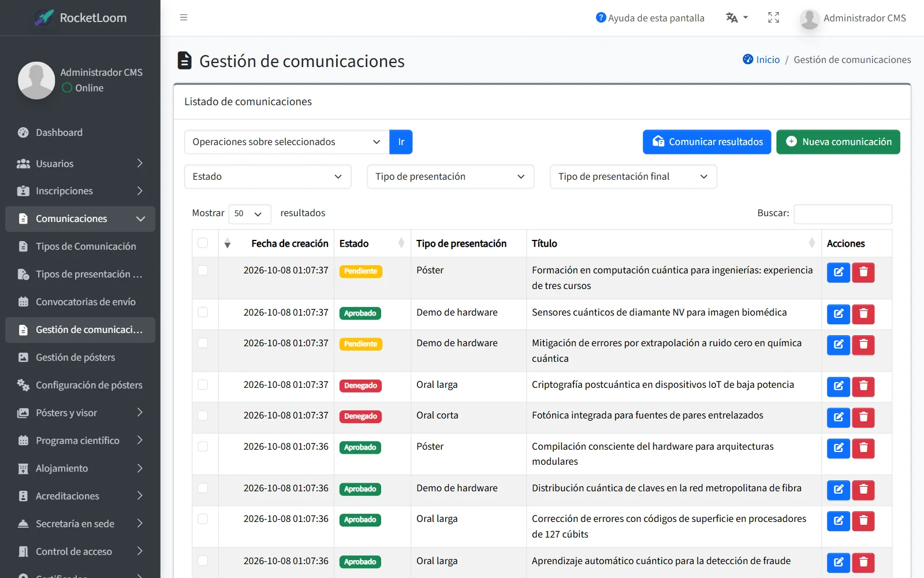The height and width of the screenshot is (578, 924).
Task: Edit the Mitigación de errores row
Action: (x=839, y=344)
